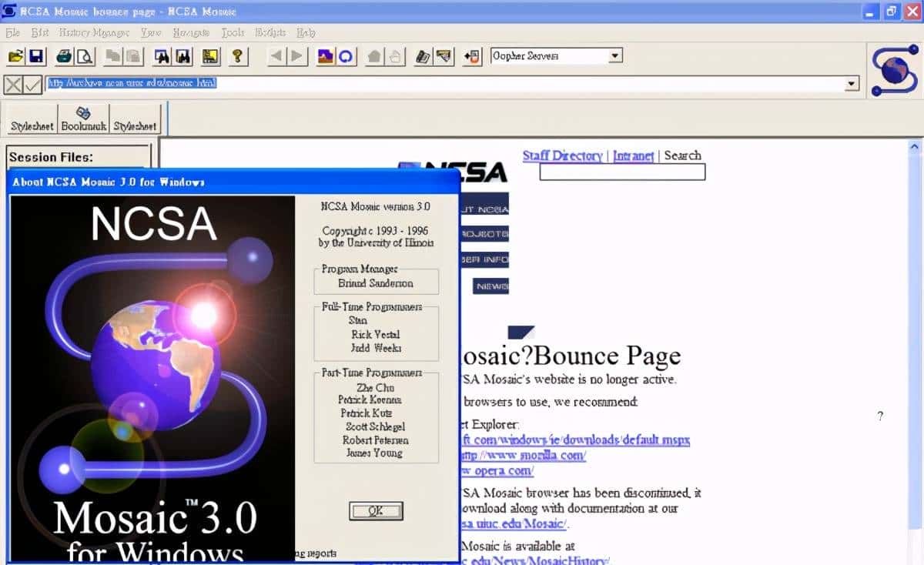This screenshot has height=565, width=924.
Task: Expand the Gopher Servers dropdown
Action: [x=614, y=56]
